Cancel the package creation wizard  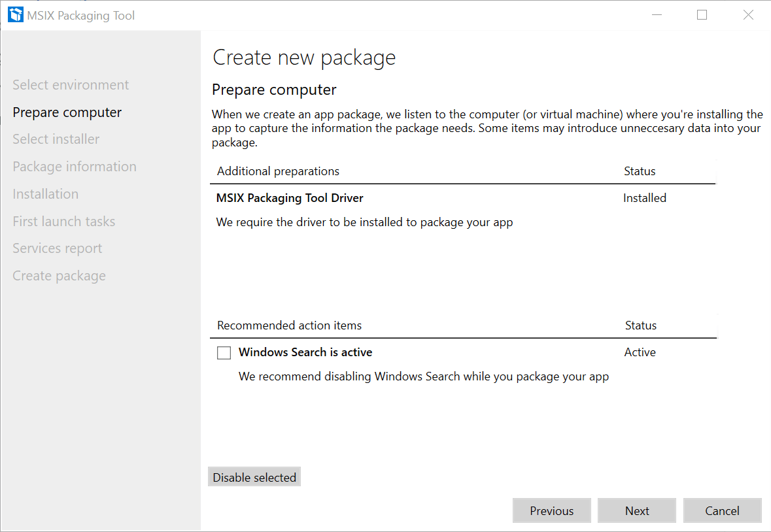pyautogui.click(x=722, y=510)
